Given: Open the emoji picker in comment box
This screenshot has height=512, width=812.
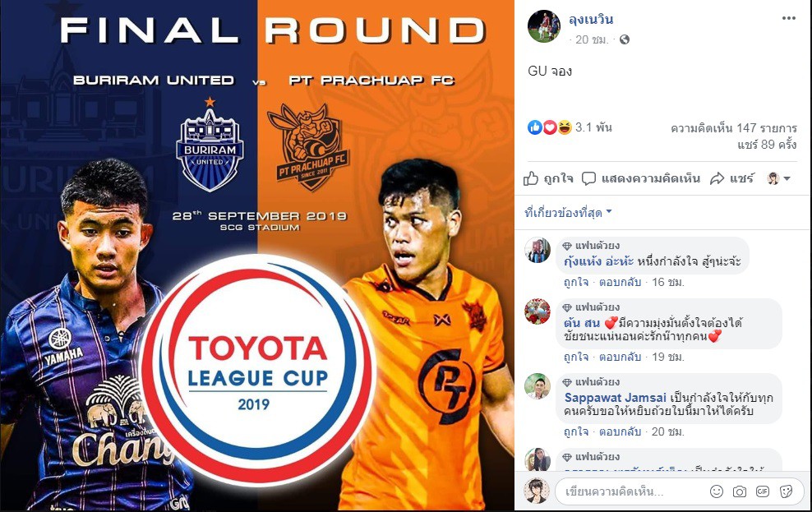Looking at the screenshot, I should [717, 491].
